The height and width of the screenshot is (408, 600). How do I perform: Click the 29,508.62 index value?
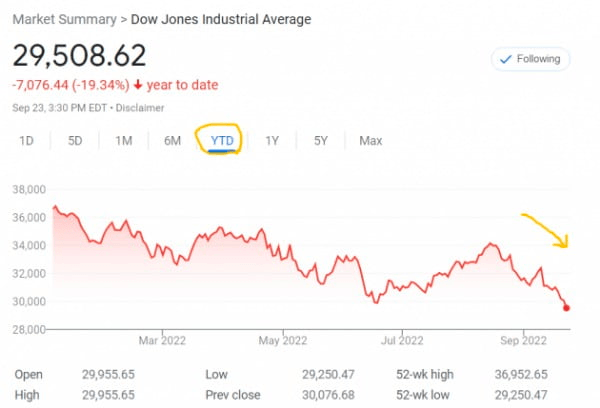(80, 55)
